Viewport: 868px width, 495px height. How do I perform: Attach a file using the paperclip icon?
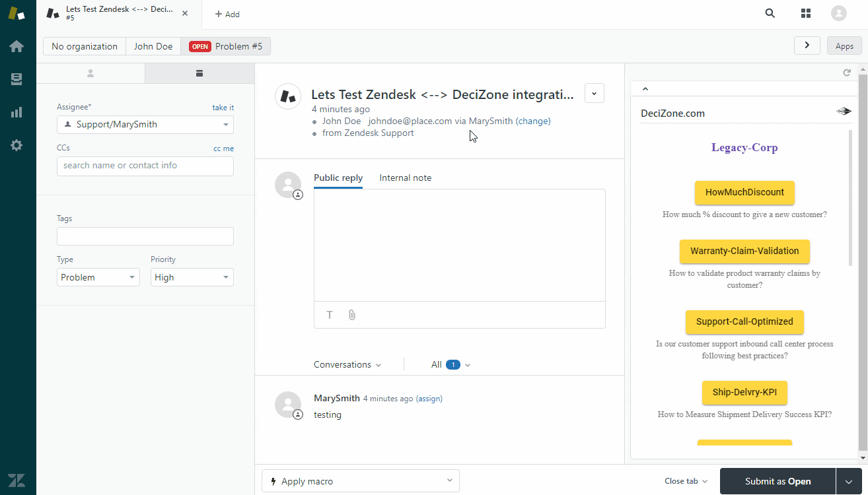click(x=351, y=315)
